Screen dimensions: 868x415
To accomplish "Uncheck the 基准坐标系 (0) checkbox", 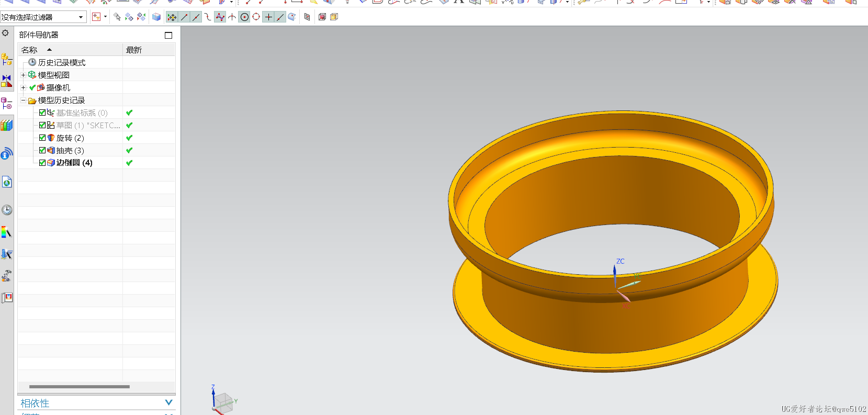I will click(x=42, y=113).
